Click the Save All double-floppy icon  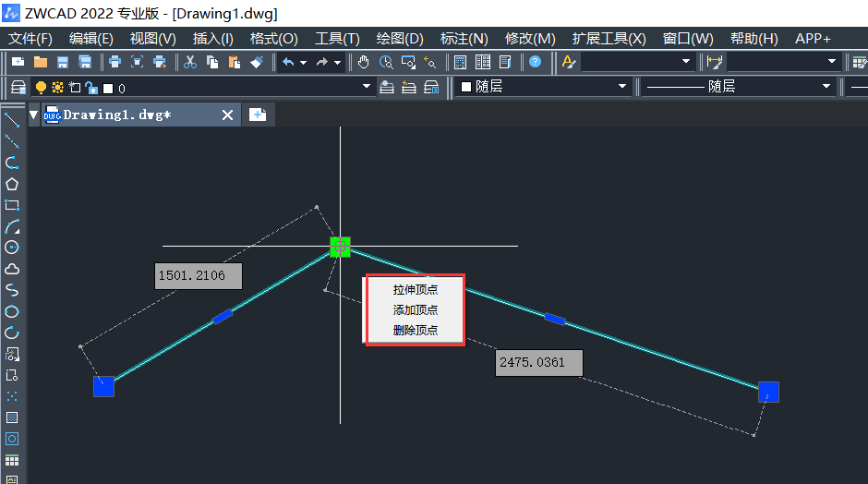tap(85, 62)
